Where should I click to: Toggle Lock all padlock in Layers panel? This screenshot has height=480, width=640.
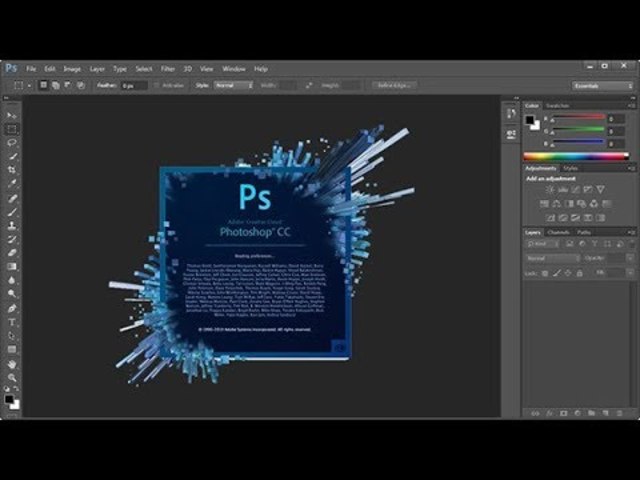(x=579, y=273)
